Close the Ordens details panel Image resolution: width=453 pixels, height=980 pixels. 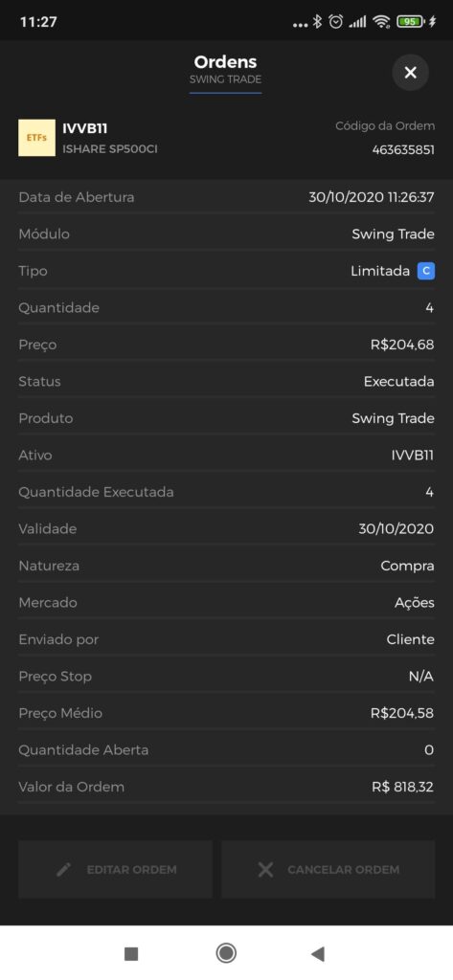coord(410,73)
